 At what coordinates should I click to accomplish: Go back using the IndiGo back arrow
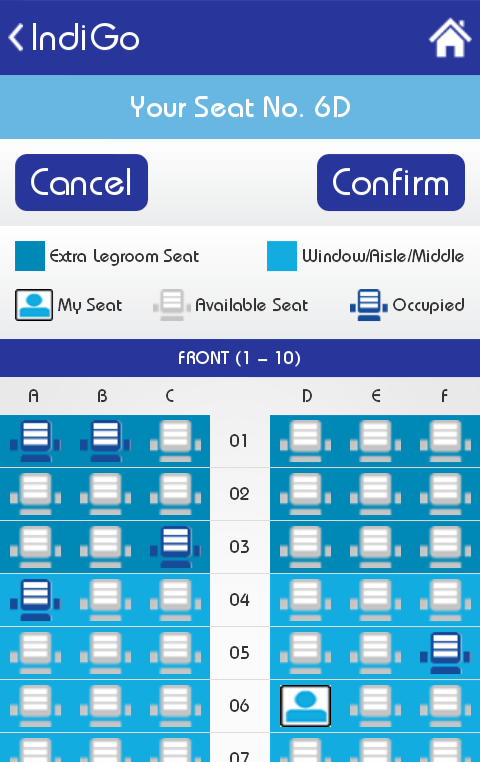pyautogui.click(x=16, y=37)
